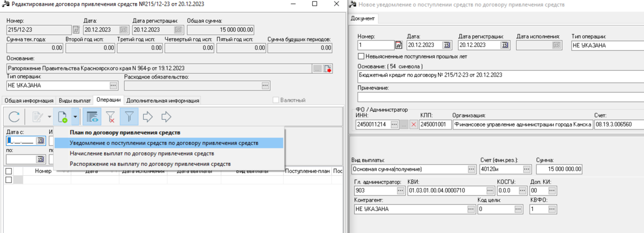The image size is (644, 233).
Task: Choose 'Уведомление о поступлении средств' menu entry
Action: [169, 143]
